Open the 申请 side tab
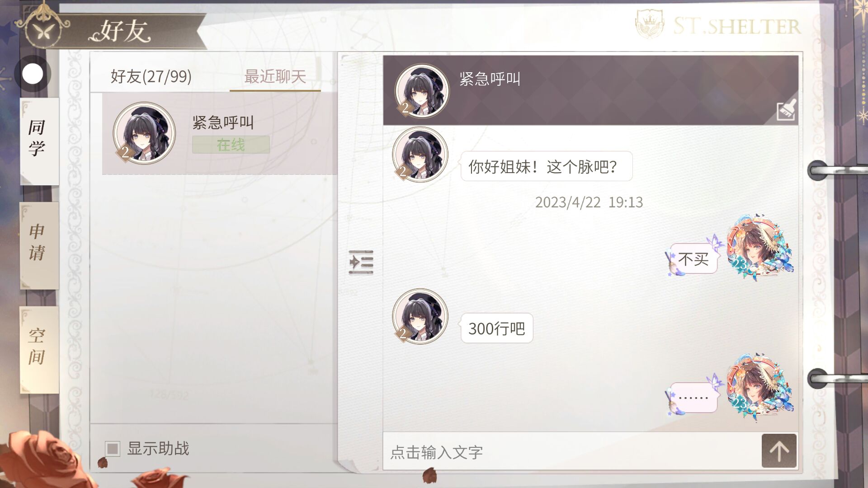Screen dimensions: 868x488 pyautogui.click(x=39, y=244)
